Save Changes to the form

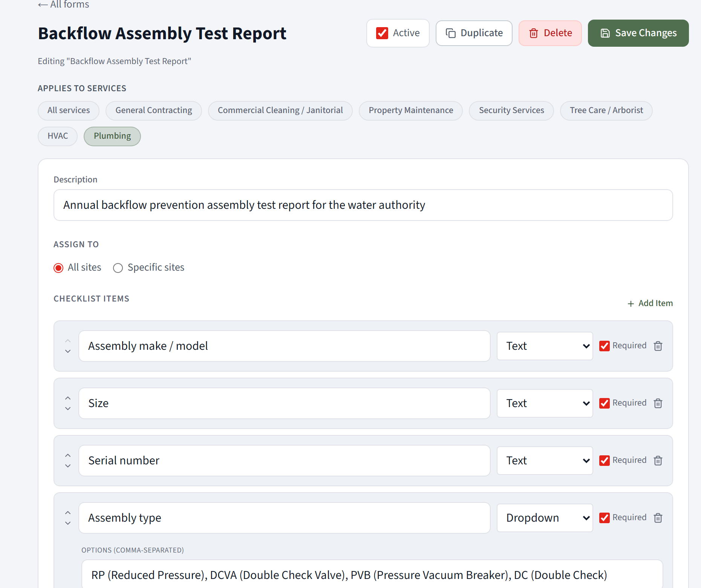click(x=638, y=33)
